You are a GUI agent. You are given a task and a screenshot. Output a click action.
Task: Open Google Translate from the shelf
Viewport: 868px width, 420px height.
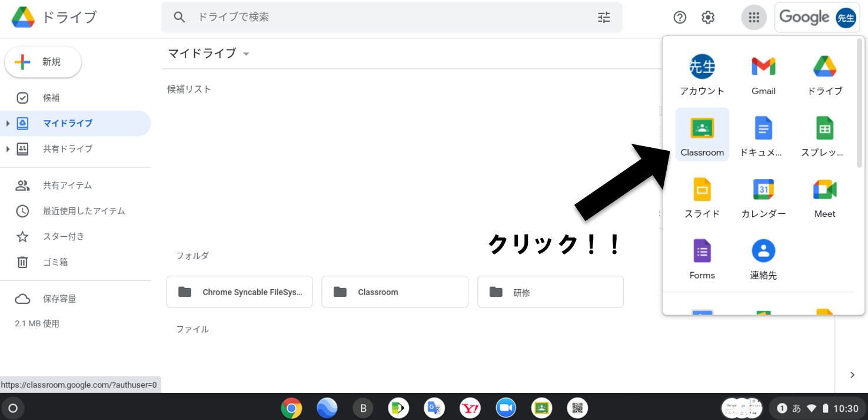[x=434, y=408]
